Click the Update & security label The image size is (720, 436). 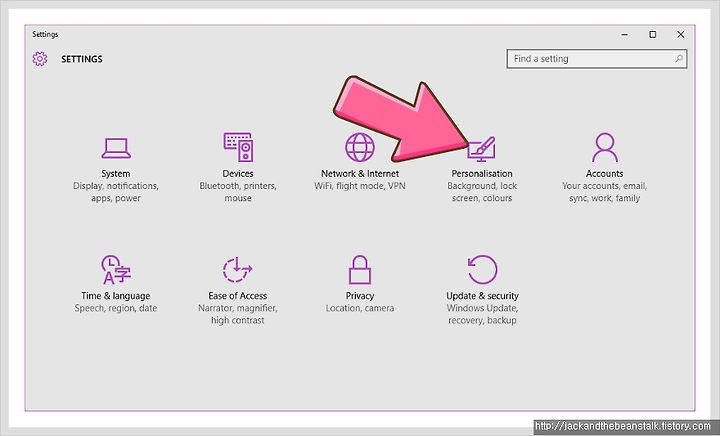(483, 296)
